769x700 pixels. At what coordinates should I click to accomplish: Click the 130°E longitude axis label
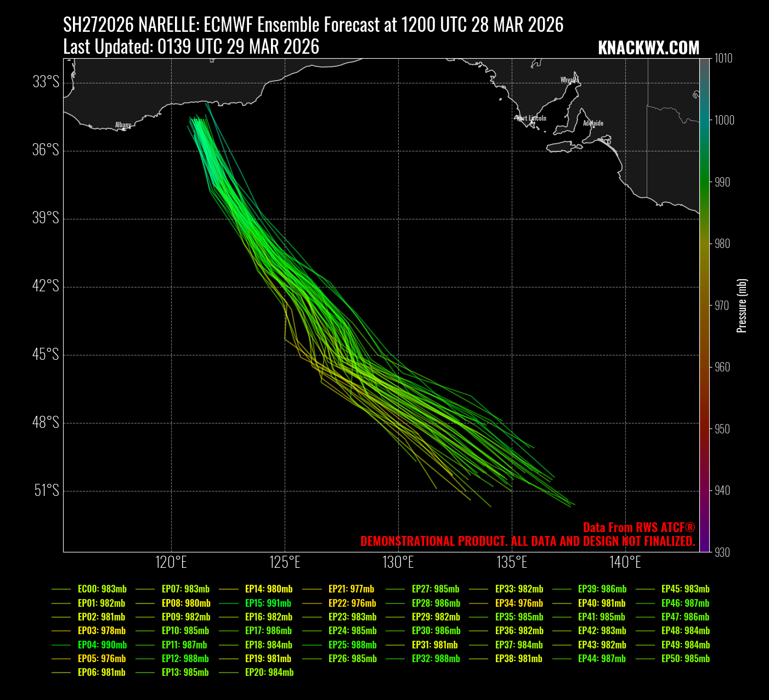tap(399, 562)
